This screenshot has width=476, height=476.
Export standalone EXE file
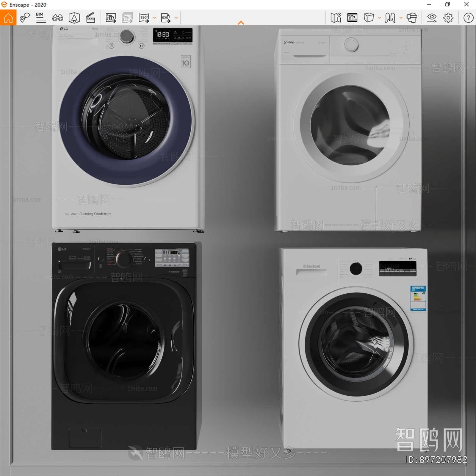166,18
